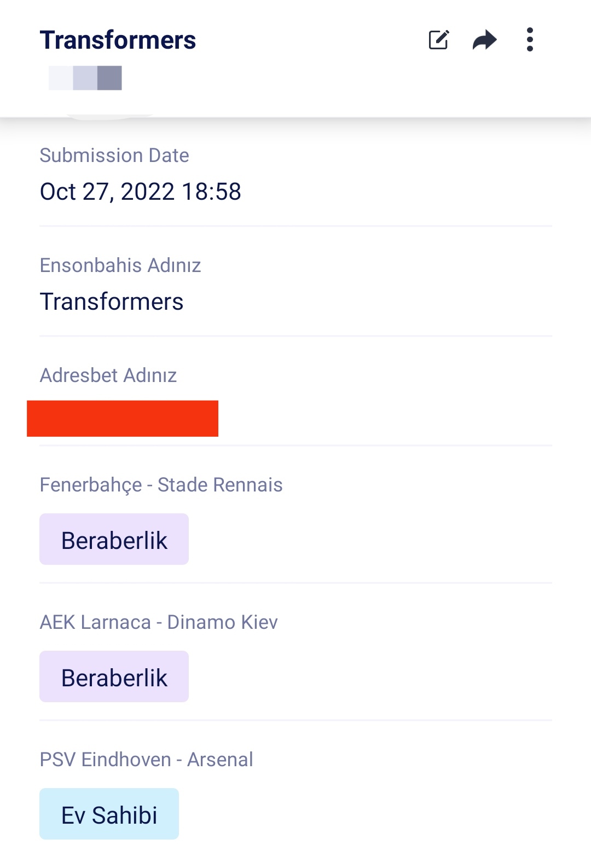This screenshot has height=868, width=591.
Task: Tap the lightest square of the blurred tag
Action: click(x=61, y=78)
